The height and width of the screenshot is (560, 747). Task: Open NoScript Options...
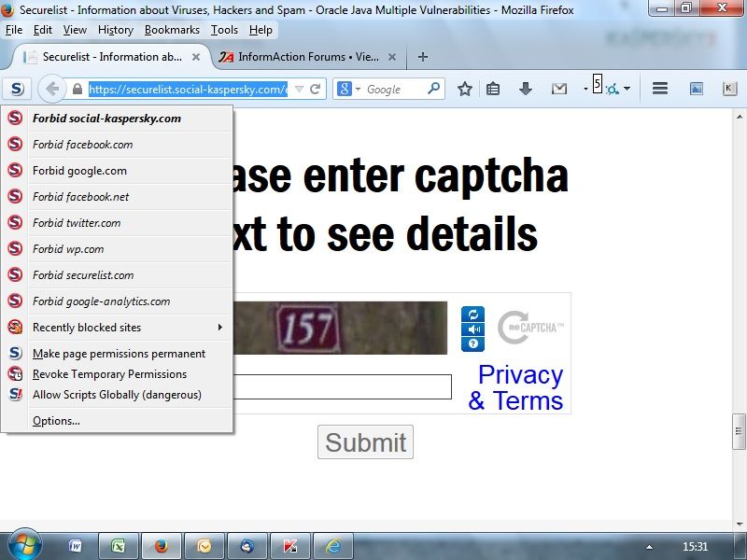(118, 421)
